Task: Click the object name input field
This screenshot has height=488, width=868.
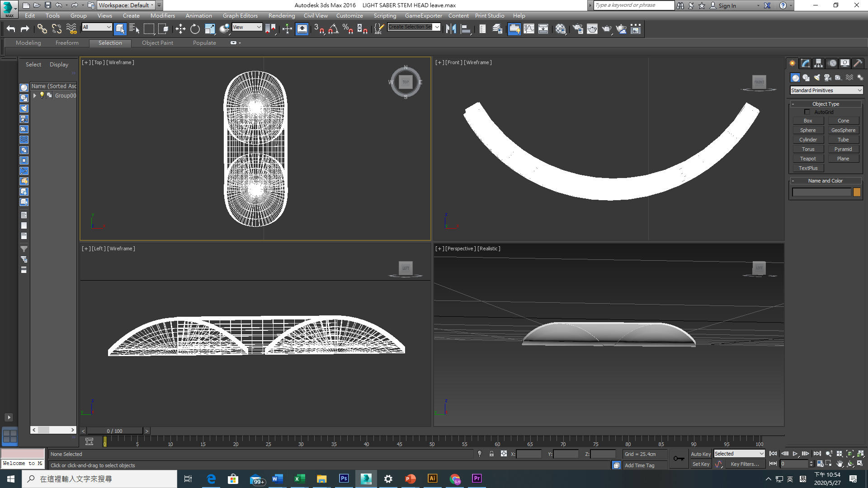Action: click(821, 192)
